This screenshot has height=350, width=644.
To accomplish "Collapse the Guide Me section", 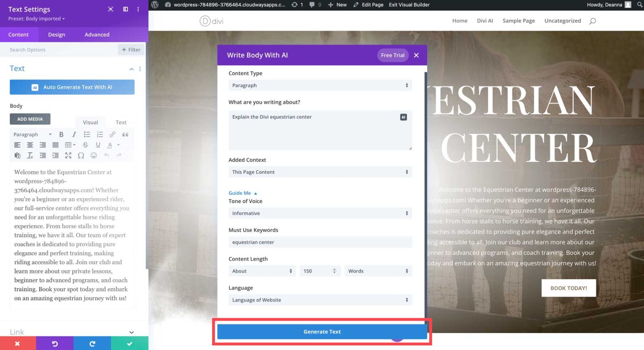I will [x=243, y=193].
